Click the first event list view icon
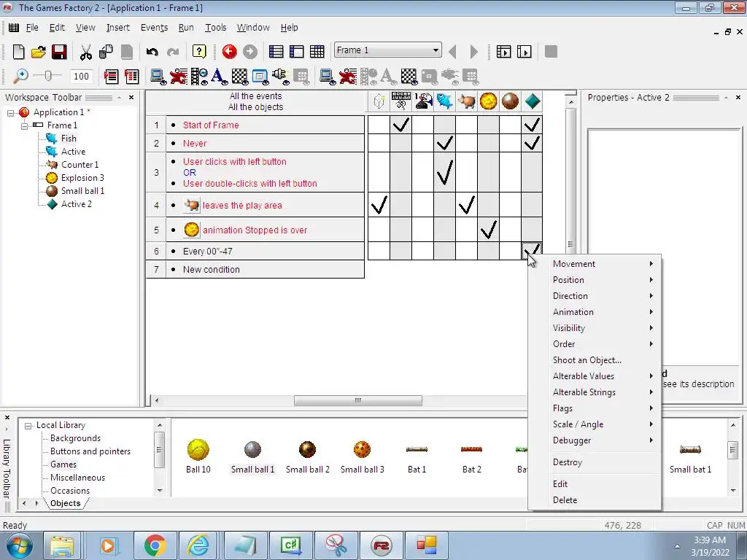This screenshot has width=747, height=560. click(x=111, y=76)
